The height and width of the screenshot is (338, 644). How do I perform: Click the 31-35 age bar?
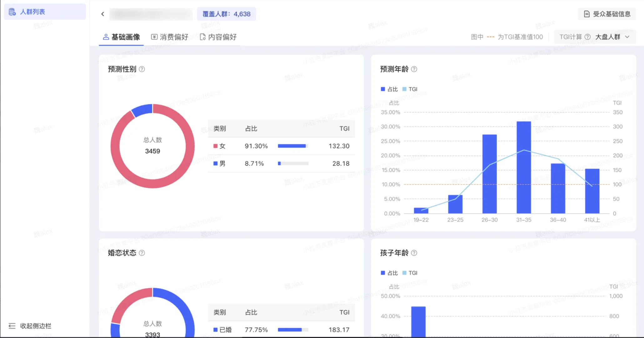click(x=524, y=167)
